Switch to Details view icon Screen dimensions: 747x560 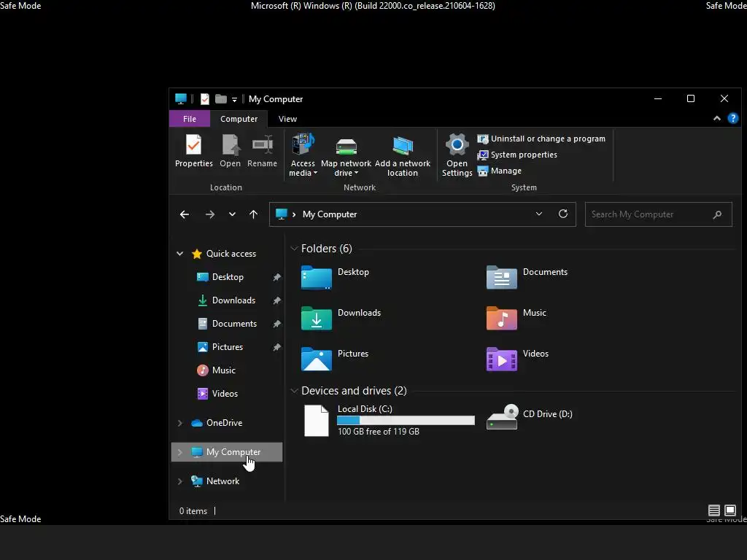click(x=713, y=510)
